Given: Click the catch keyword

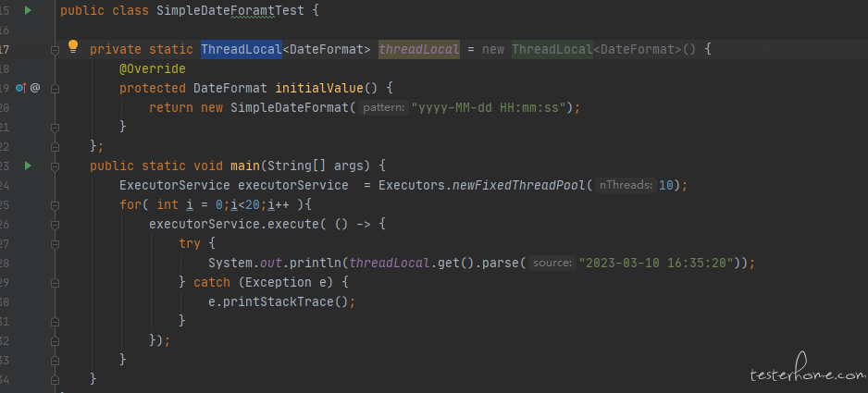Looking at the screenshot, I should 212,282.
